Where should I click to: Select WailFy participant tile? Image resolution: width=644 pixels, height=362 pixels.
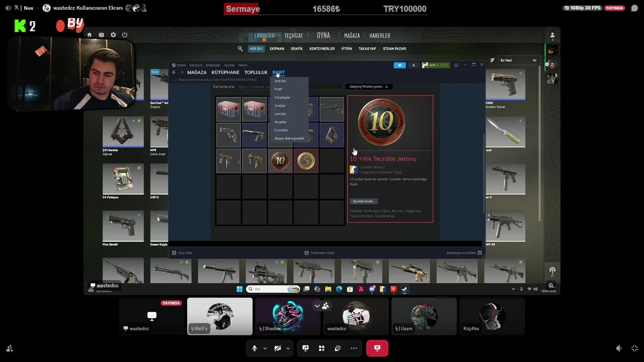220,316
